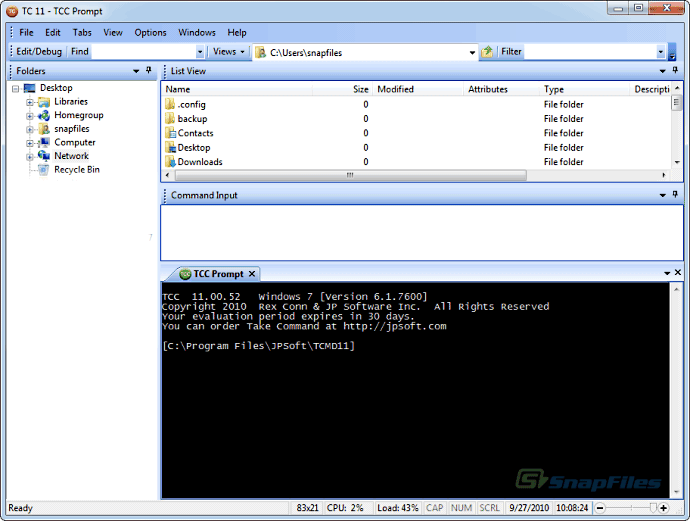Sort by the Modified column header
This screenshot has width=690, height=521.
[419, 89]
